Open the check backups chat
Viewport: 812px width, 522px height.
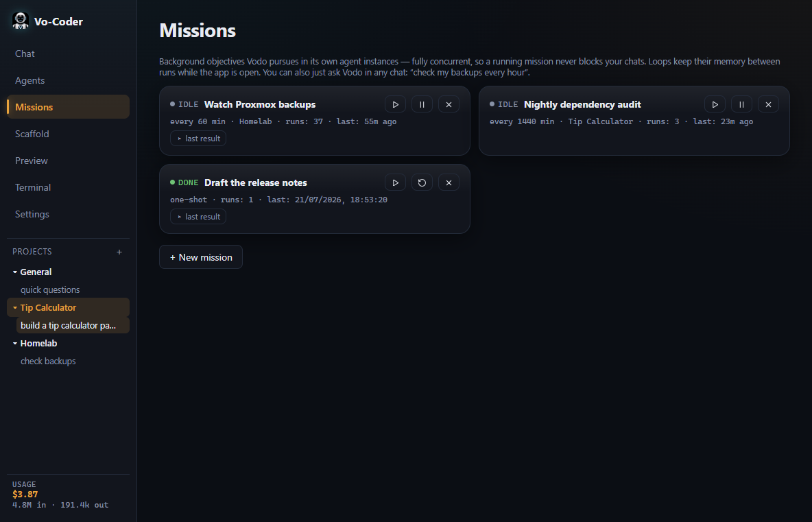[x=48, y=361]
